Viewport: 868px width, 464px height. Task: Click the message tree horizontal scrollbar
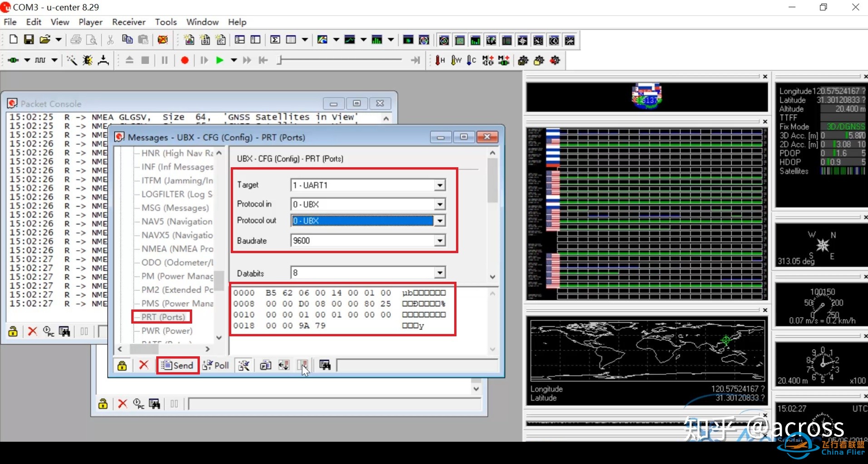[164, 349]
